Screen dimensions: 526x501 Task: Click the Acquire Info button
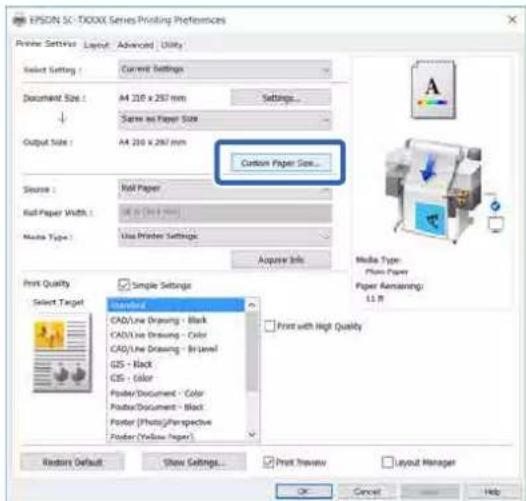(281, 260)
